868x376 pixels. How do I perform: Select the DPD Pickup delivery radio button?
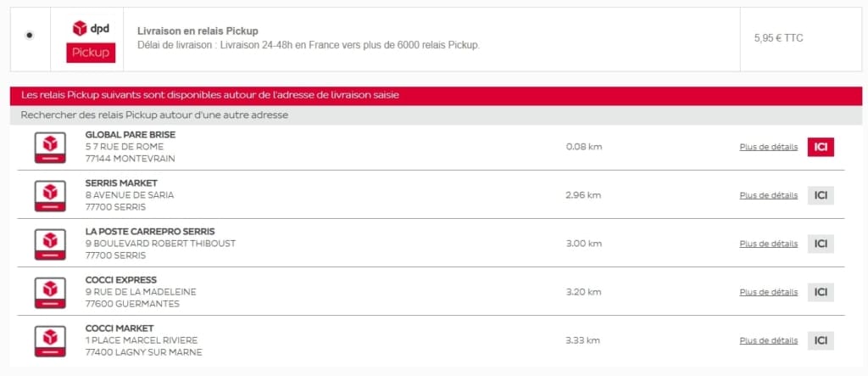30,36
